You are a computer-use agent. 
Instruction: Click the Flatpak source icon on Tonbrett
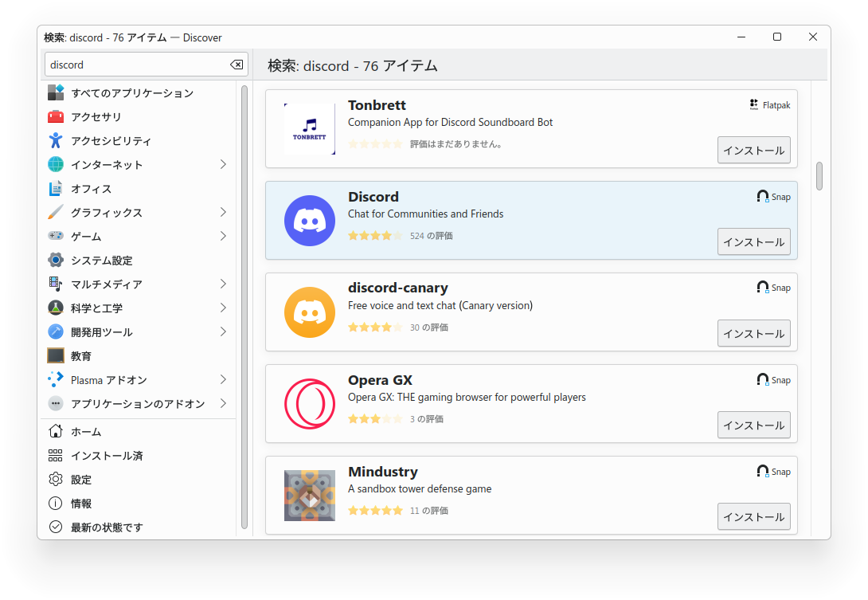[754, 104]
